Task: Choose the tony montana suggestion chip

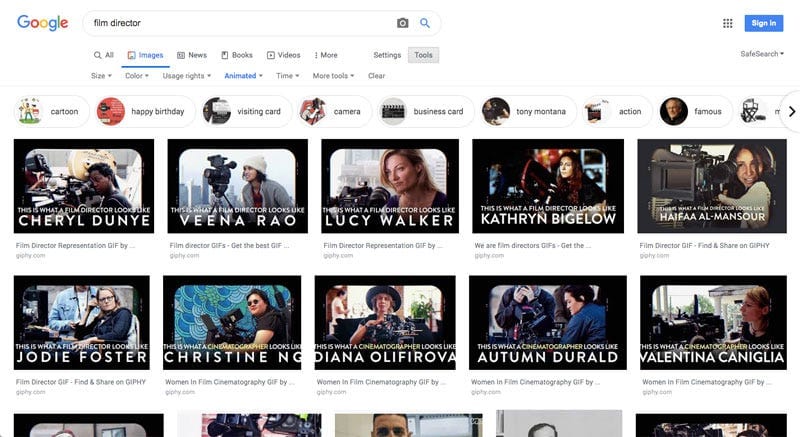Action: click(x=526, y=111)
